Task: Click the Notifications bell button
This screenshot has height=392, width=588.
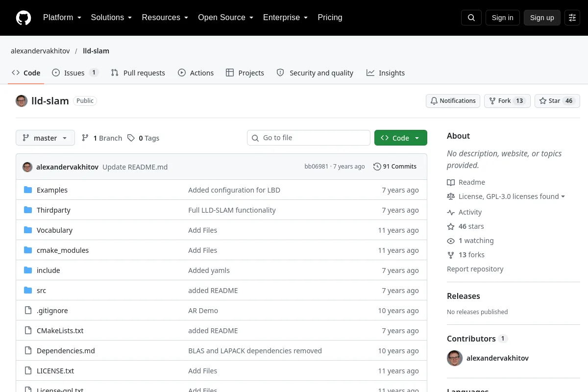Action: [x=453, y=101]
